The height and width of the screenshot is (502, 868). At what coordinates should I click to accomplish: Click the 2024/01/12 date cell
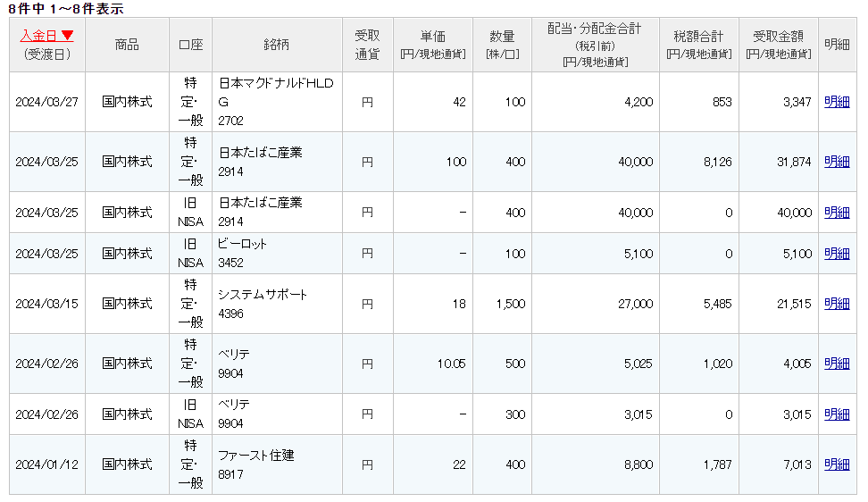[x=46, y=464]
